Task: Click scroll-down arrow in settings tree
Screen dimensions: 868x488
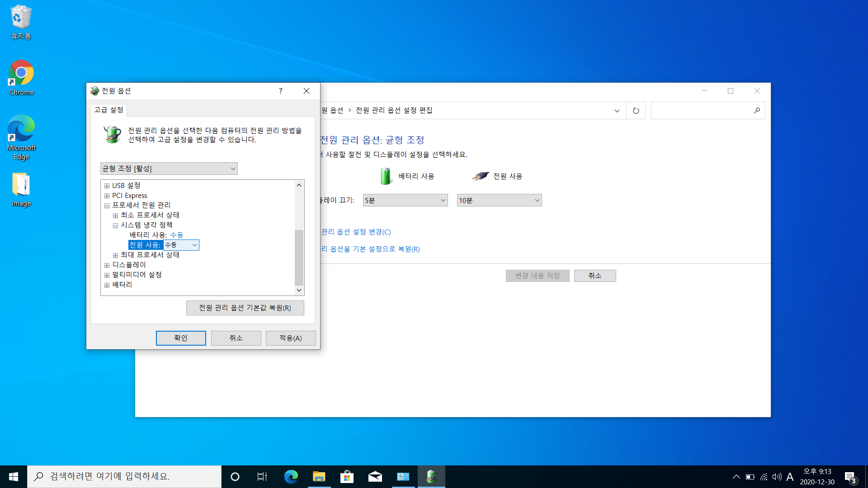Action: pos(299,290)
